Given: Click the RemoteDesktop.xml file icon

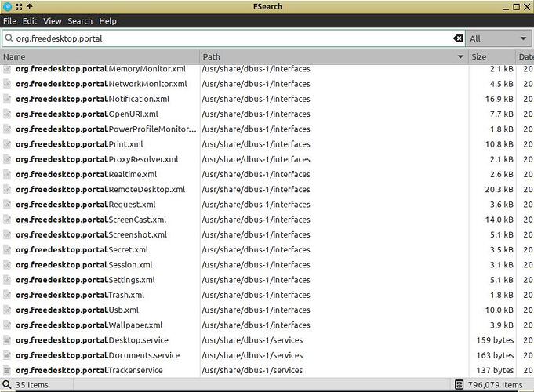Looking at the screenshot, I should 7,190.
